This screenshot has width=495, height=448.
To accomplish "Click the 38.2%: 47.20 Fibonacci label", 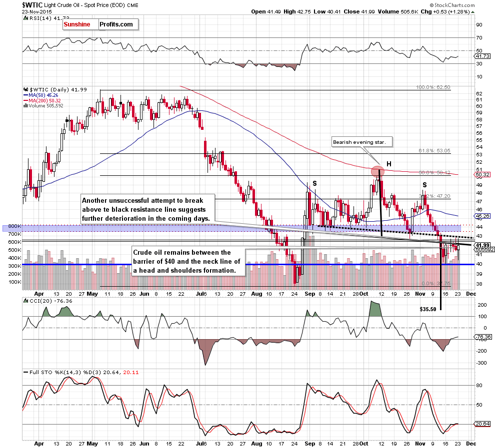I will point(434,196).
